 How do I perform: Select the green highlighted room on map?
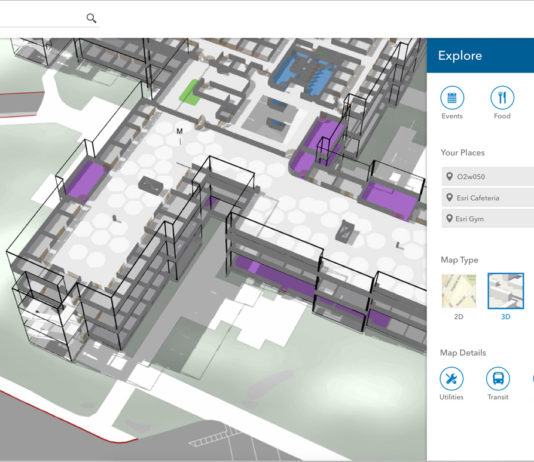[x=189, y=91]
